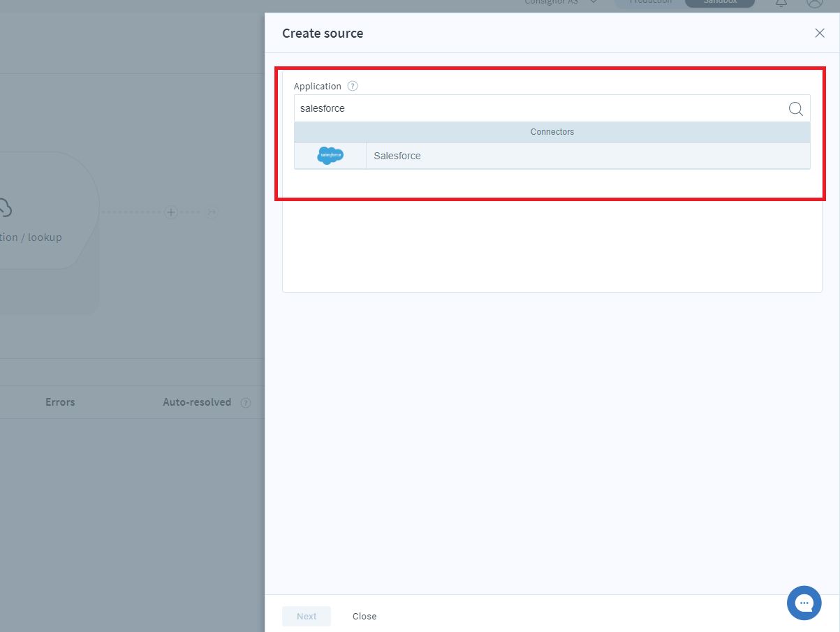Click the Salesforce cloud logo
This screenshot has height=632, width=840.
tap(330, 156)
